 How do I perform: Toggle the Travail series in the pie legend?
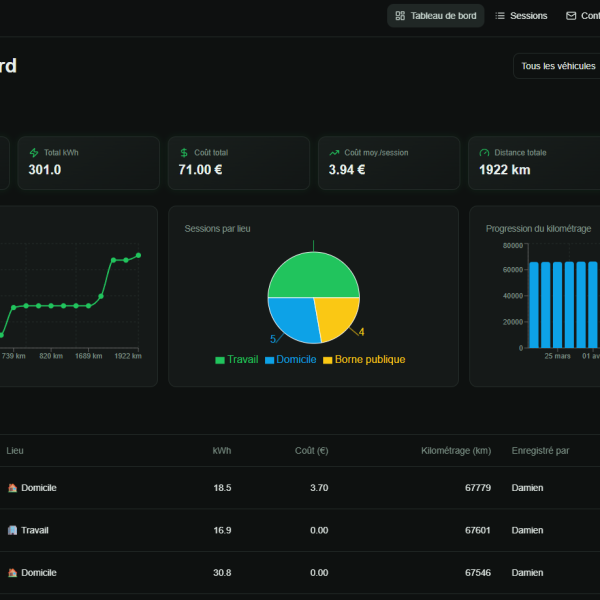point(236,360)
